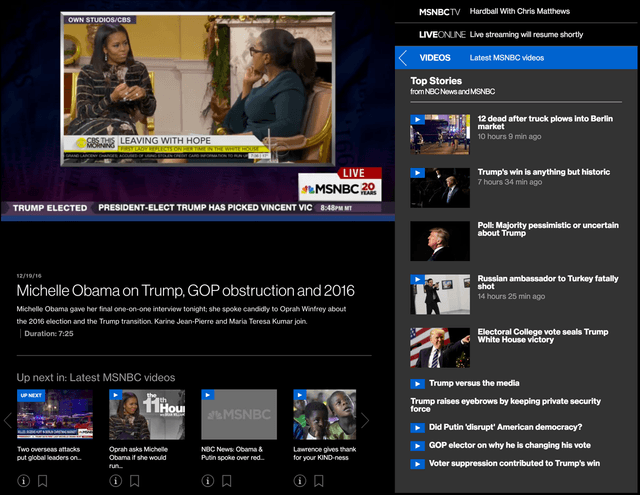
Task: Open GOP elector changing his vote link
Action: [509, 445]
